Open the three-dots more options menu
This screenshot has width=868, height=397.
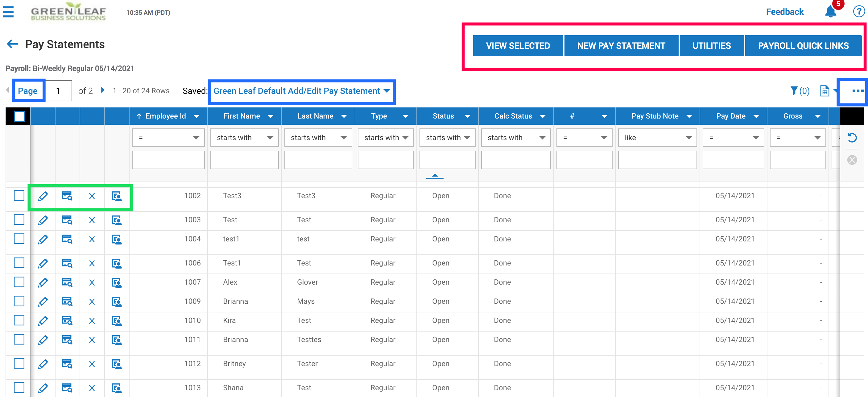coord(857,91)
